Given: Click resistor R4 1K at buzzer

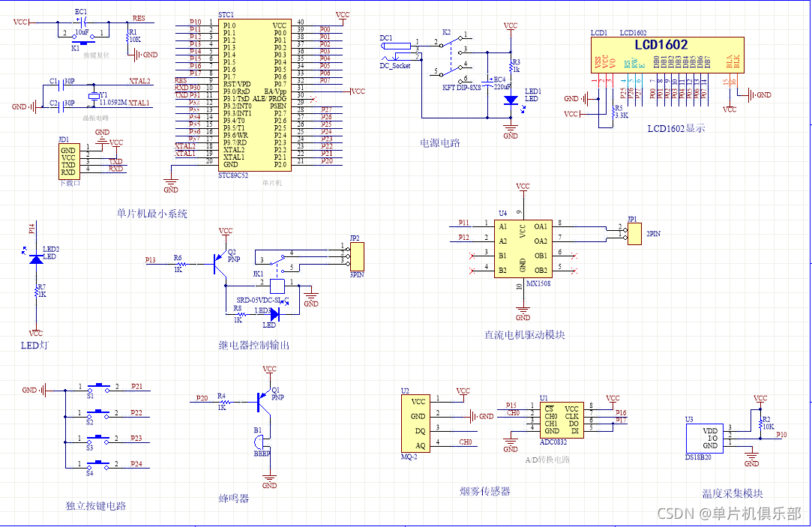Looking at the screenshot, I should 226,401.
